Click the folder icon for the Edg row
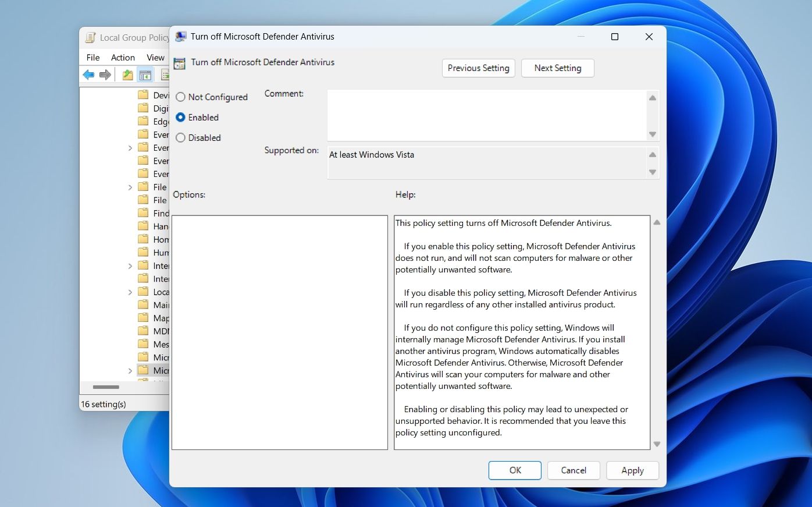This screenshot has width=812, height=507. click(x=143, y=121)
